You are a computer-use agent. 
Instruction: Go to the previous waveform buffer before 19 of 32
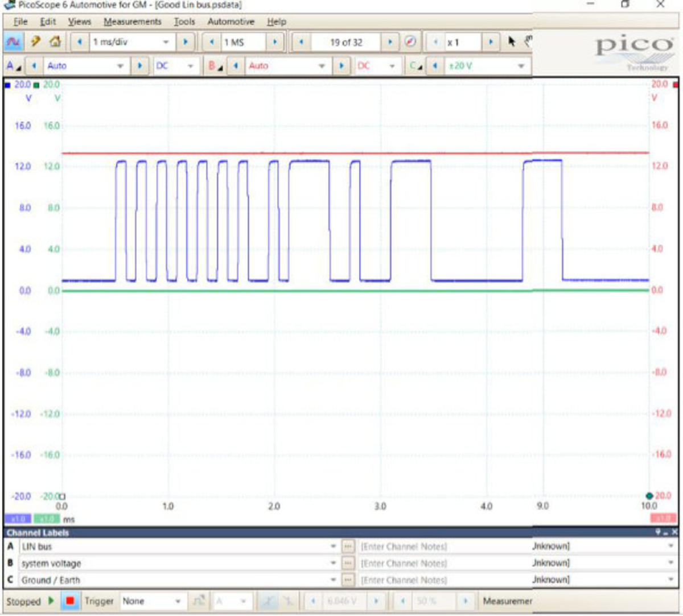pyautogui.click(x=301, y=42)
